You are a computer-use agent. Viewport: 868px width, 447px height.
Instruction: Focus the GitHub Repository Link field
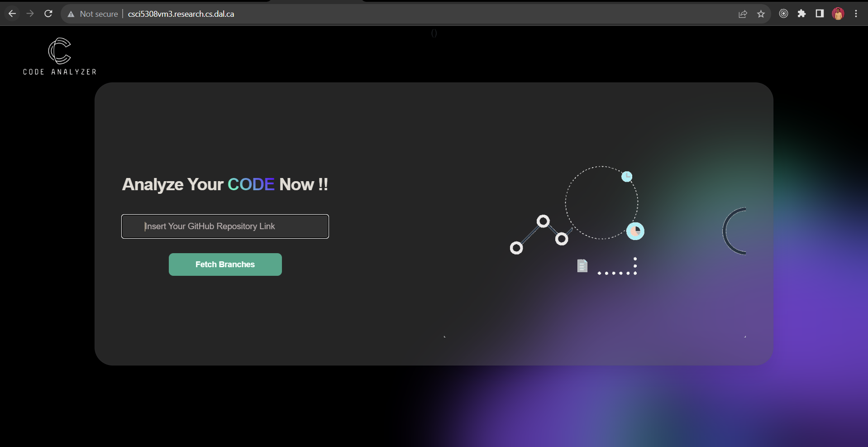225,226
